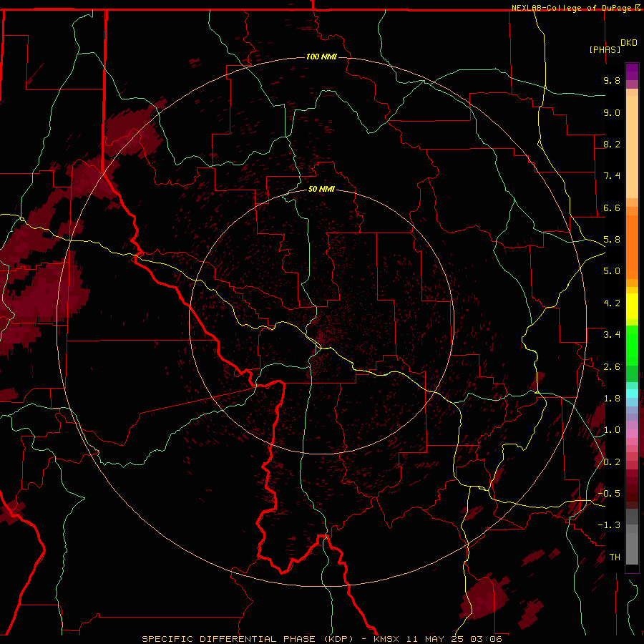Click the 5.0 legend value
This screenshot has width=644, height=644.
612,271
